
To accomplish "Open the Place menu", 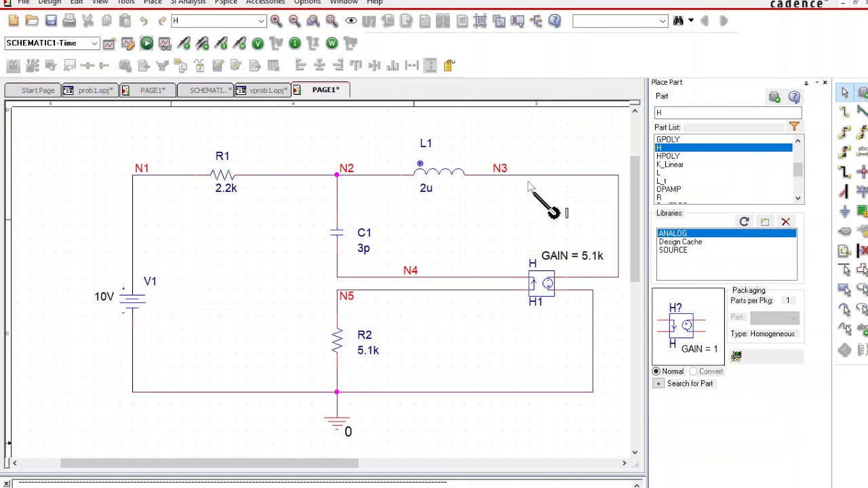I will pyautogui.click(x=153, y=2).
